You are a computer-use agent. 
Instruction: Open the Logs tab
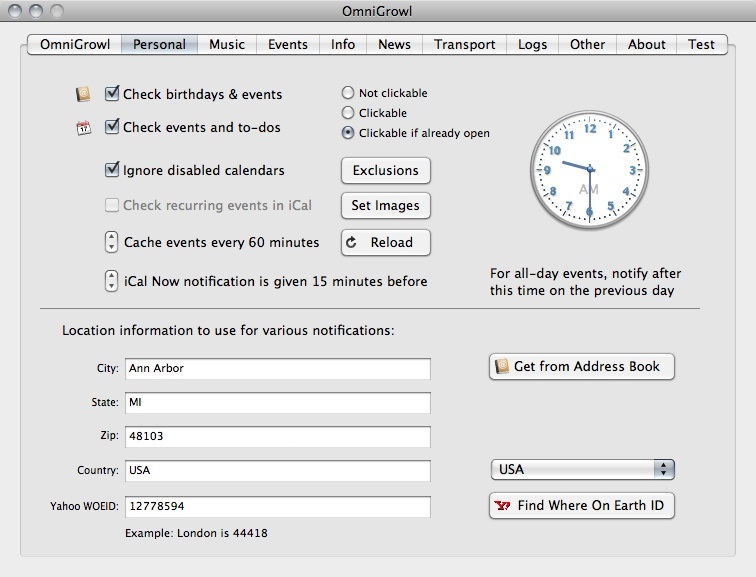(x=532, y=44)
